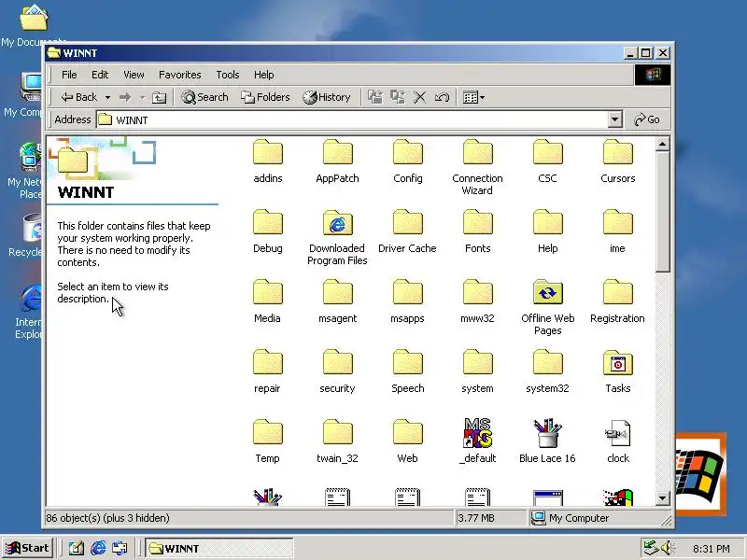Viewport: 747px width, 560px height.
Task: Toggle the Folders pane button
Action: tap(265, 98)
